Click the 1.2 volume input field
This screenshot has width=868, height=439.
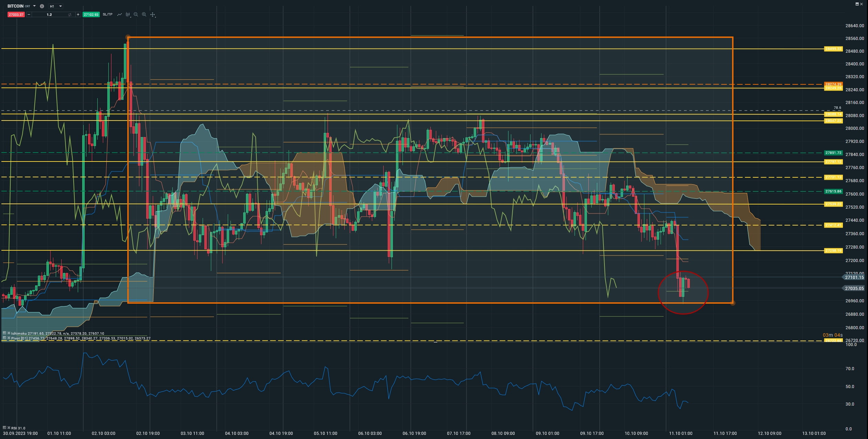[49, 14]
